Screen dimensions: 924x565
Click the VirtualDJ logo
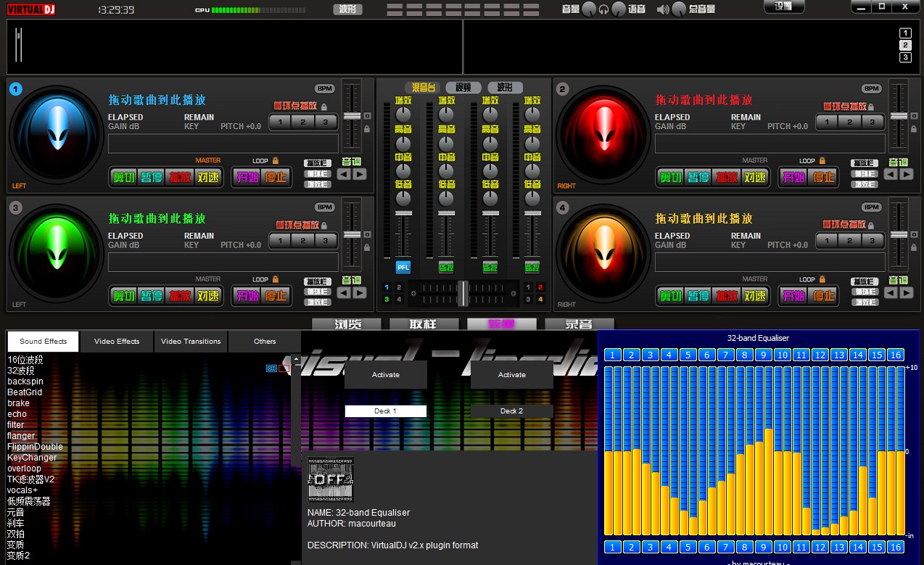coord(30,9)
